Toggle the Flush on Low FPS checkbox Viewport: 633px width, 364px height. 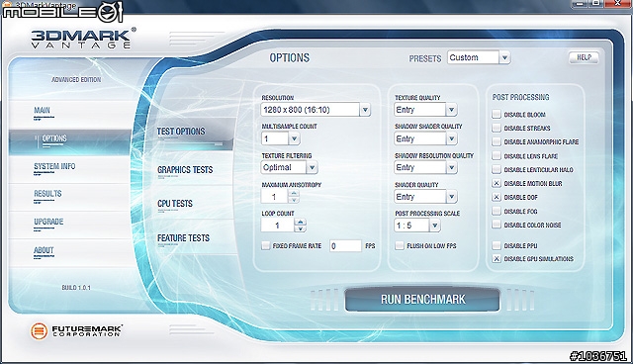tap(400, 245)
